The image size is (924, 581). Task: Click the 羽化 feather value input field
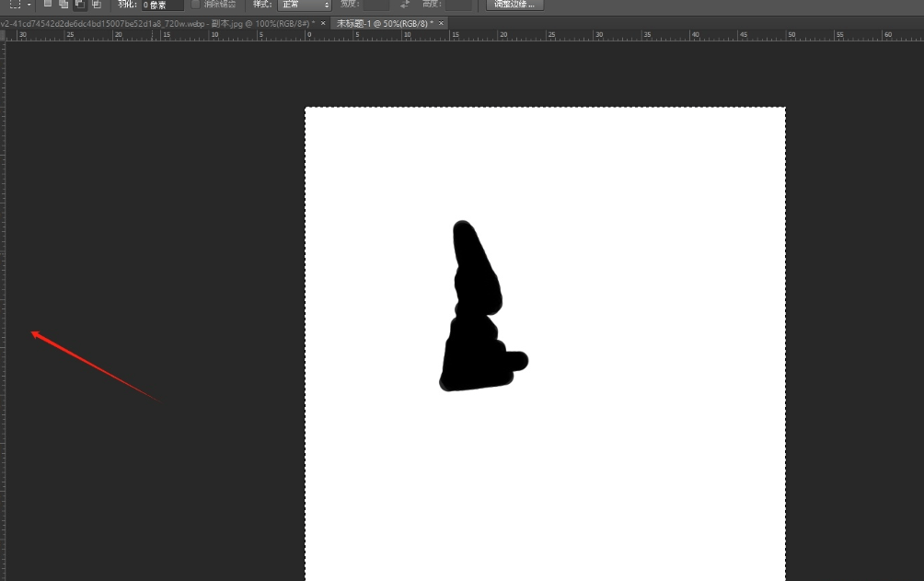(x=162, y=5)
